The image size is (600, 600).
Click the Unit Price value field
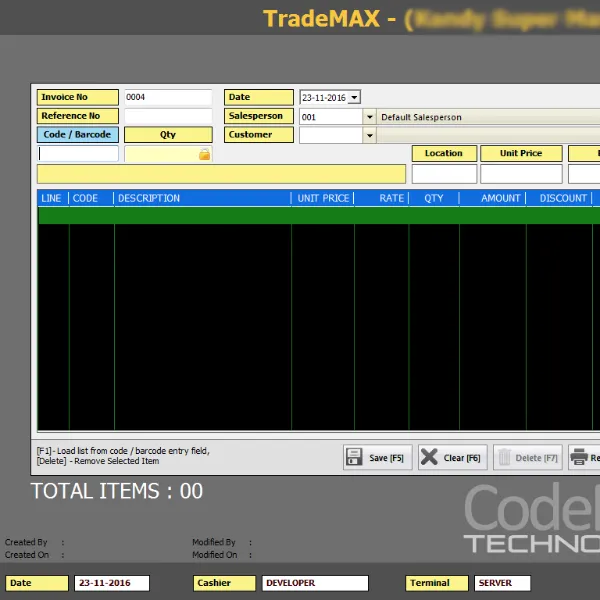tap(521, 174)
